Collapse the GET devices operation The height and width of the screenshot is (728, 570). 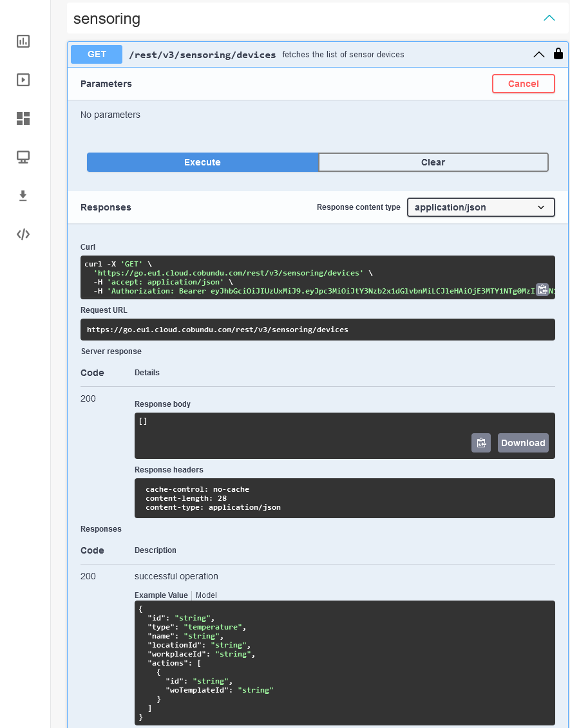click(539, 54)
